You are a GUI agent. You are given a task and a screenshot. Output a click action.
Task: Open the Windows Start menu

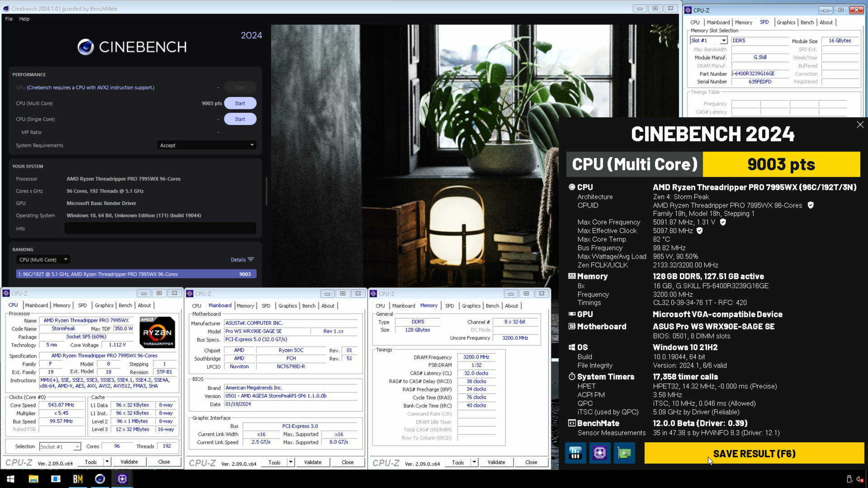(10, 479)
